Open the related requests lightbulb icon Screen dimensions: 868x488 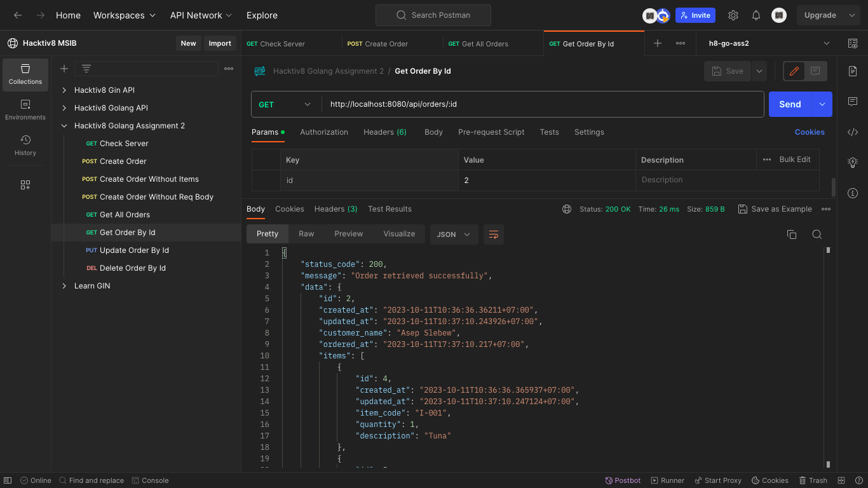(x=853, y=163)
